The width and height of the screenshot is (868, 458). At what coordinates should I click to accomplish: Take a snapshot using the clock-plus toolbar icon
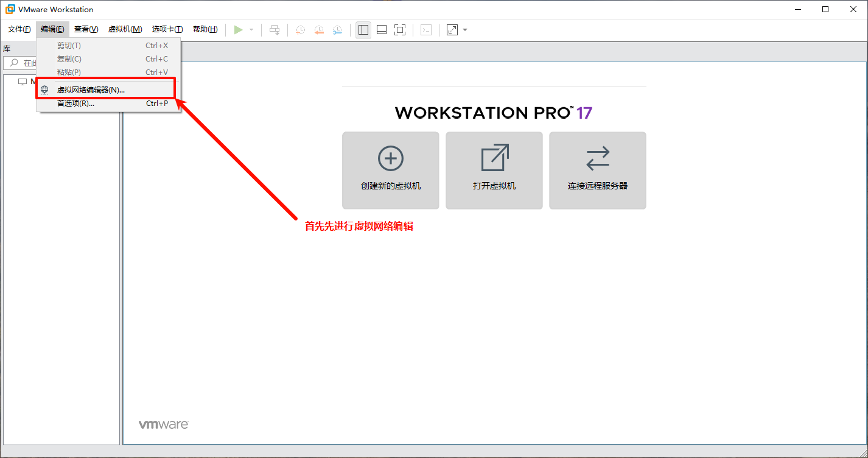tap(301, 30)
